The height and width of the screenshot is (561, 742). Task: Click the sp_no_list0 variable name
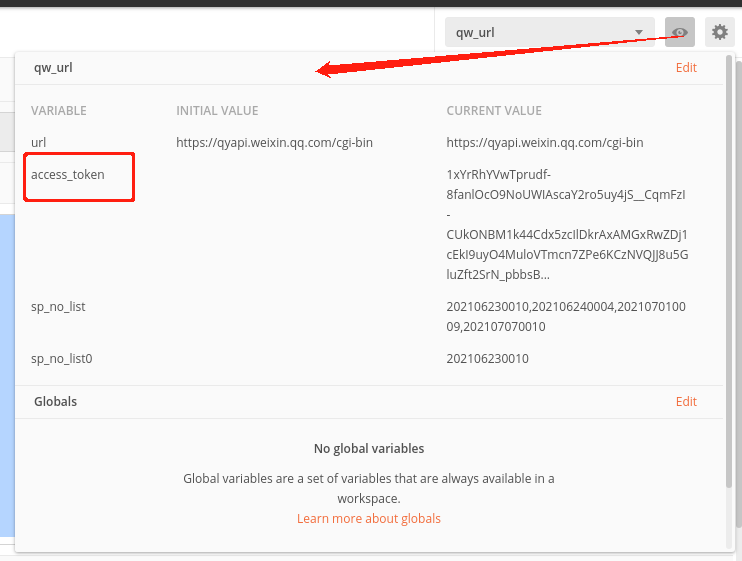click(x=62, y=359)
